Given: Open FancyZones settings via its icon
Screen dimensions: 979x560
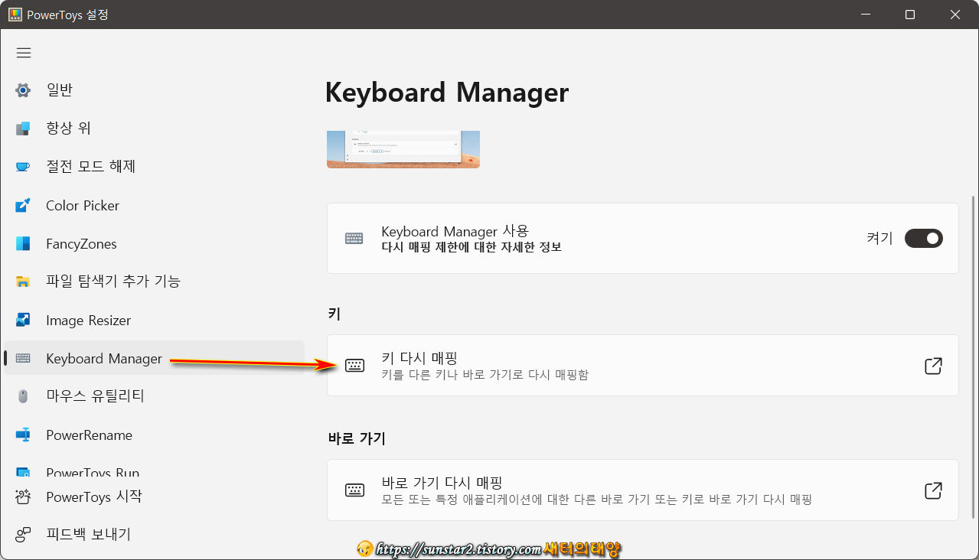Looking at the screenshot, I should click(x=22, y=243).
